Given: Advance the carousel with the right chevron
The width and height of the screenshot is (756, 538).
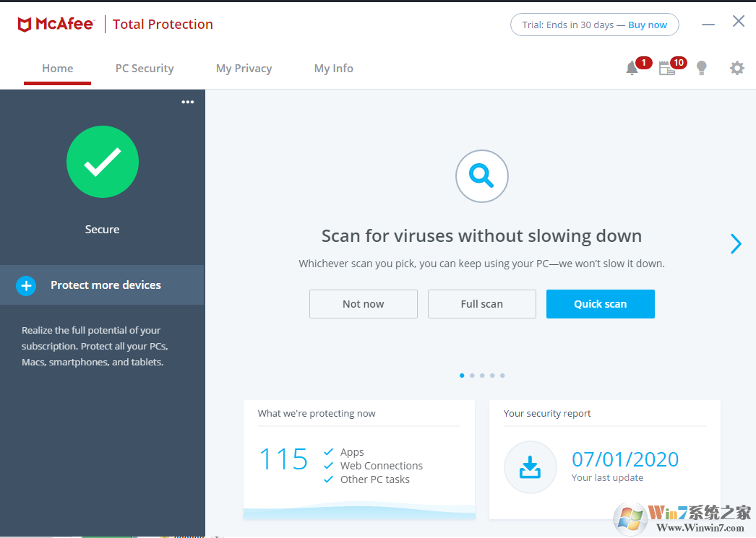Looking at the screenshot, I should [x=736, y=243].
